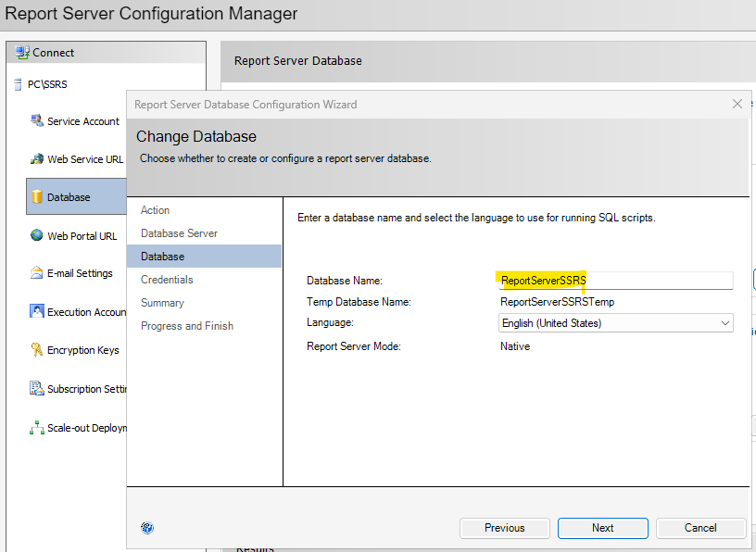Close the Database Configuration Wizard dialog
The width and height of the screenshot is (756, 552).
(x=737, y=104)
